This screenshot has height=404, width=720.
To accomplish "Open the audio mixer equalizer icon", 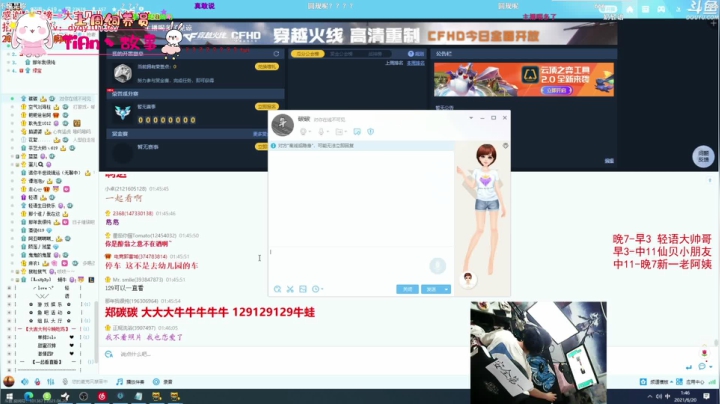I will 51,382.
